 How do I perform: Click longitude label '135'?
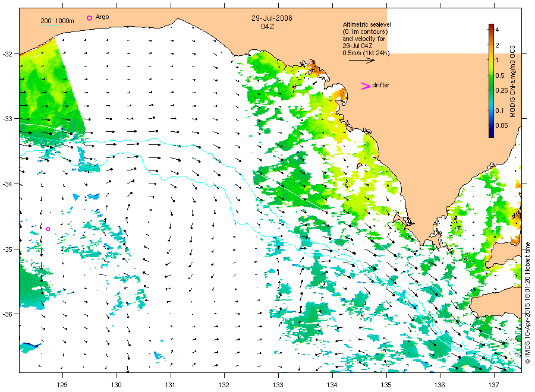[386, 385]
